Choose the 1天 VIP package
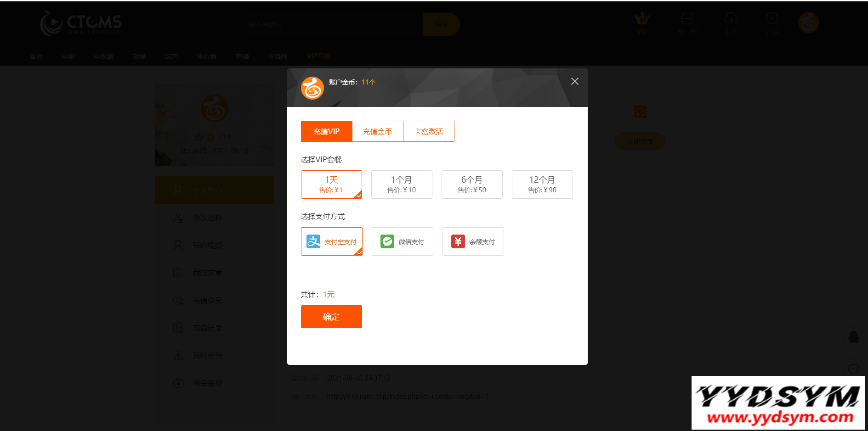This screenshot has height=431, width=868. [331, 185]
